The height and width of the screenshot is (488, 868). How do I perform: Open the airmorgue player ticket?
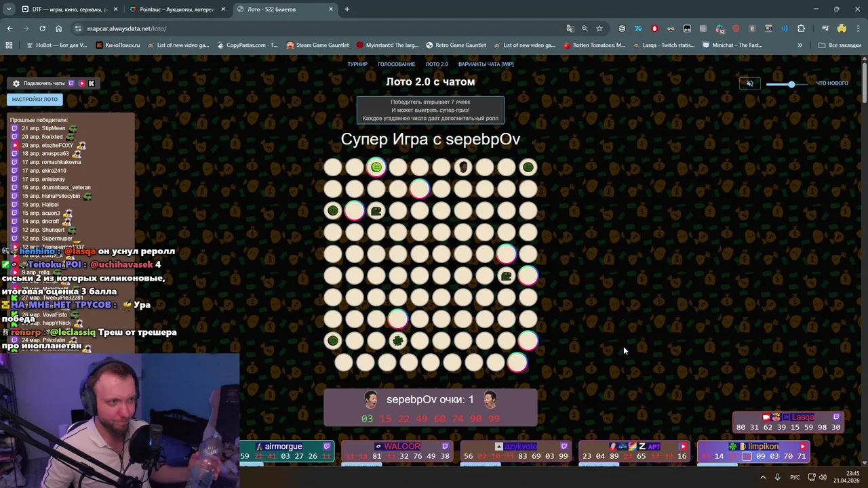(287, 451)
